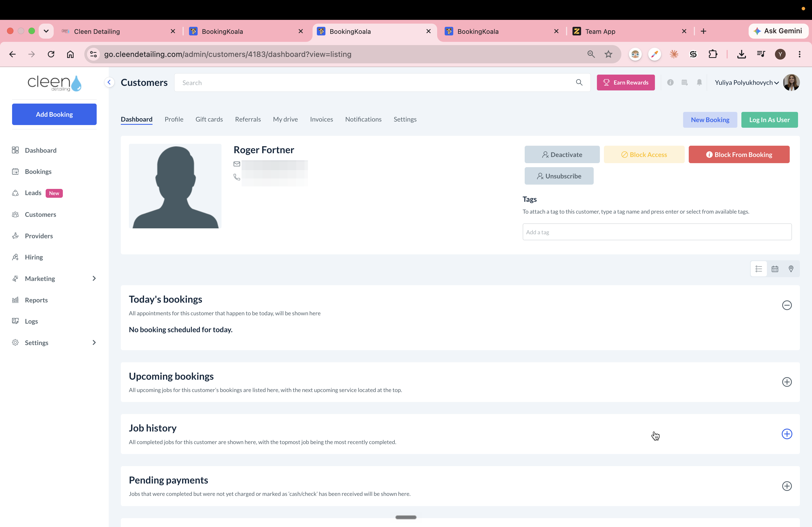Go to Bookings in sidebar
Image resolution: width=812 pixels, height=527 pixels.
pyautogui.click(x=38, y=171)
